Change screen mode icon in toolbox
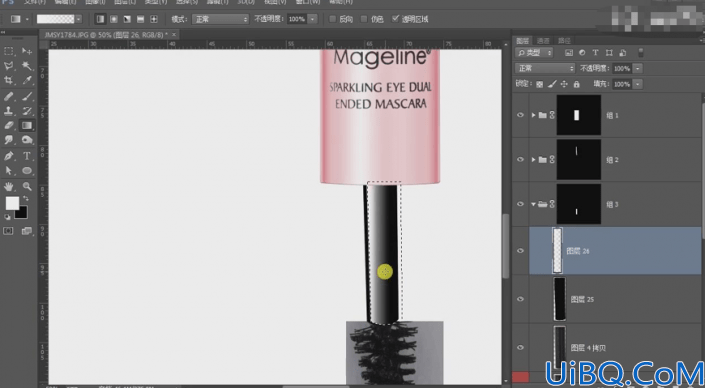This screenshot has width=705, height=388. pyautogui.click(x=27, y=231)
